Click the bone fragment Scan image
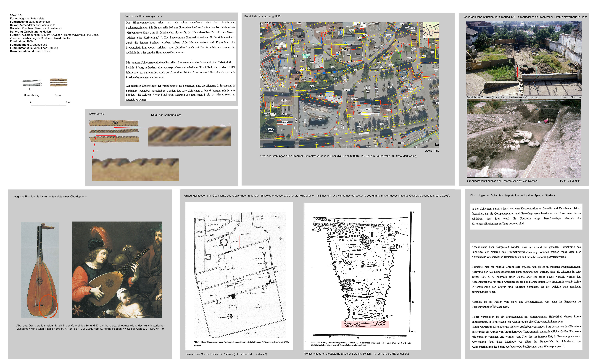593x364 pixels. point(58,82)
